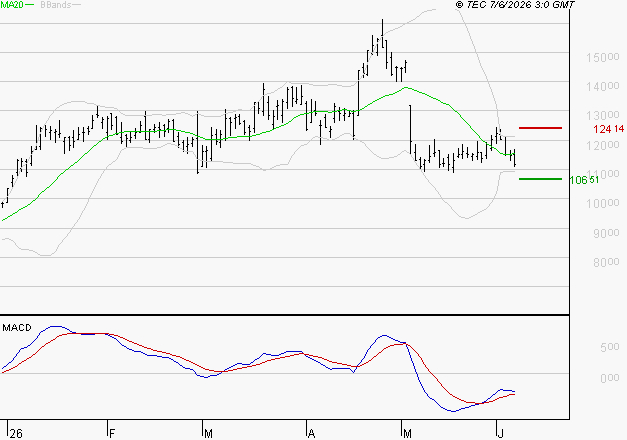Click the BBands legend label

(56, 5)
